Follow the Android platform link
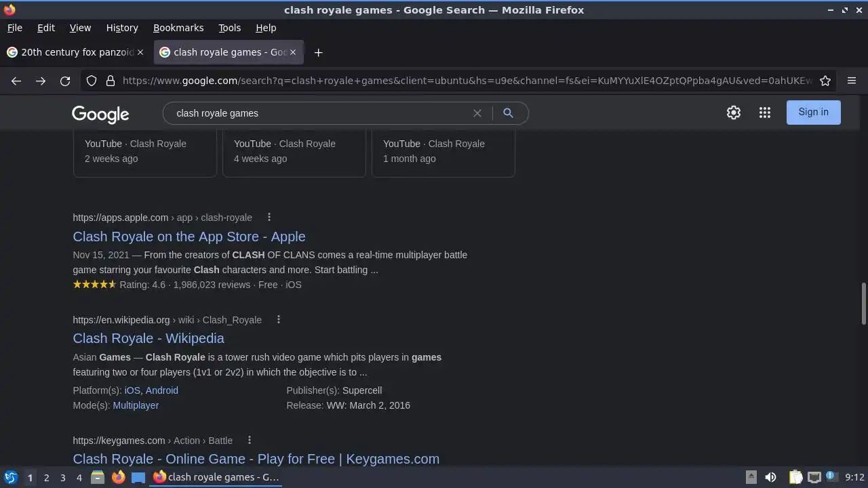This screenshot has width=868, height=488. click(162, 390)
